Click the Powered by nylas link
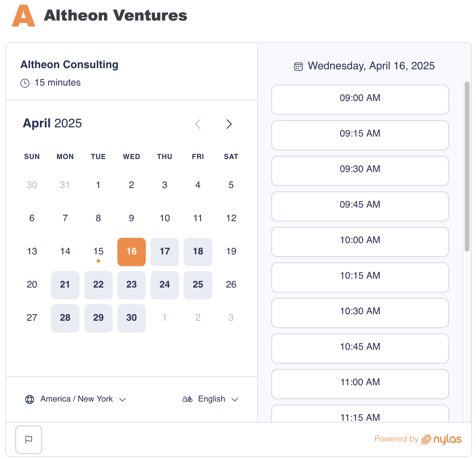Image resolution: width=476 pixels, height=459 pixels. pyautogui.click(x=418, y=439)
